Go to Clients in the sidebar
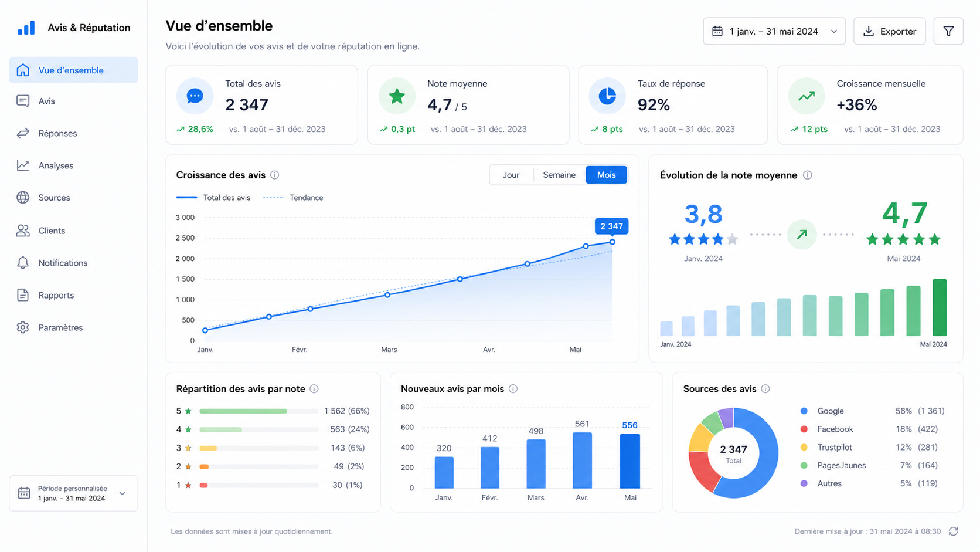Image resolution: width=980 pixels, height=552 pixels. (x=73, y=231)
